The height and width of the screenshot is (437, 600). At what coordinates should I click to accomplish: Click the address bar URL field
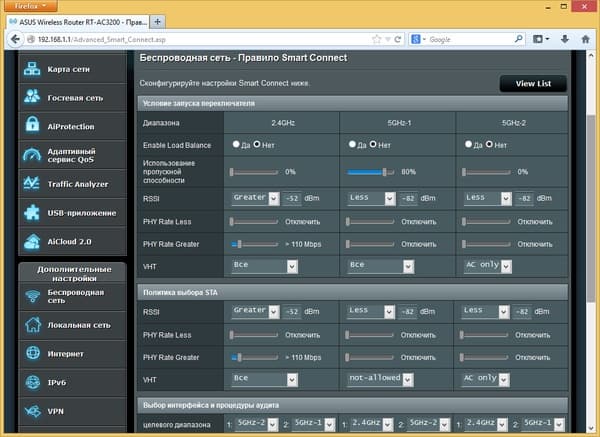tap(198, 39)
